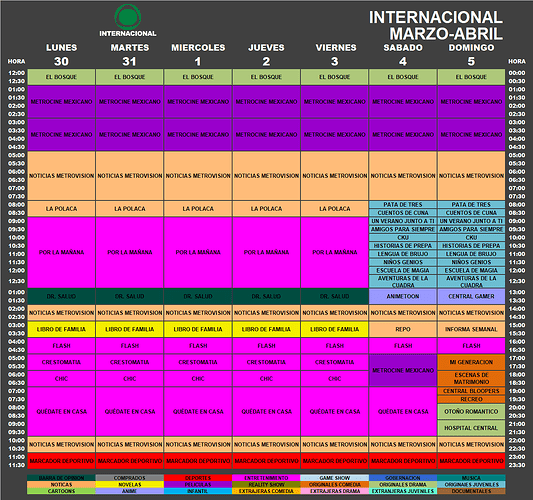Select Escenas de Matrimonio on Sunday
Viewport: 533px width, 500px height.
tap(471, 379)
